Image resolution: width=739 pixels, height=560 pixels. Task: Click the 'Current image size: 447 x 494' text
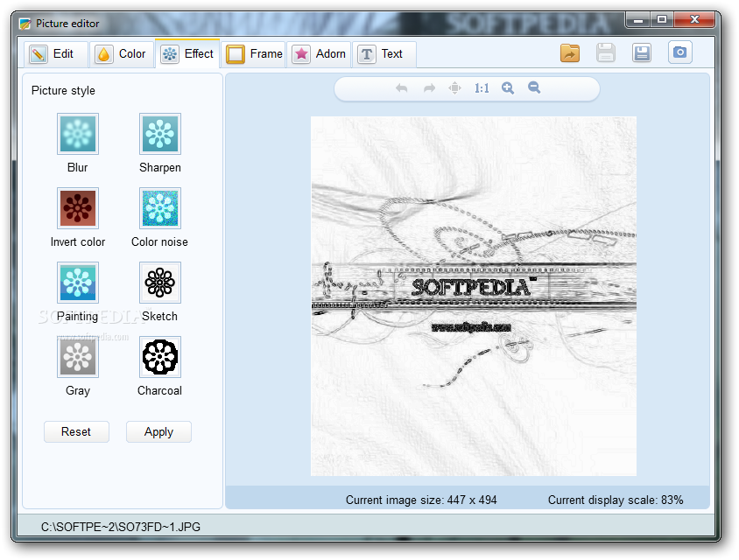coord(421,500)
